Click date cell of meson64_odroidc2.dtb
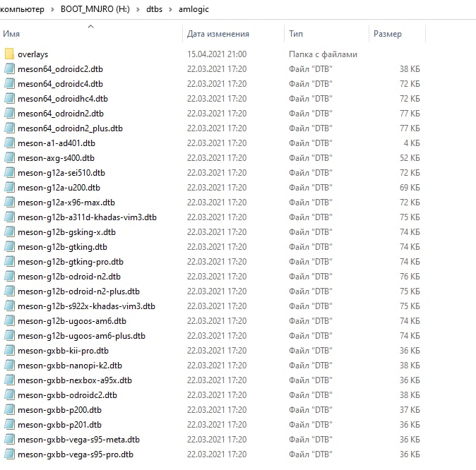This screenshot has width=476, height=470. click(217, 69)
